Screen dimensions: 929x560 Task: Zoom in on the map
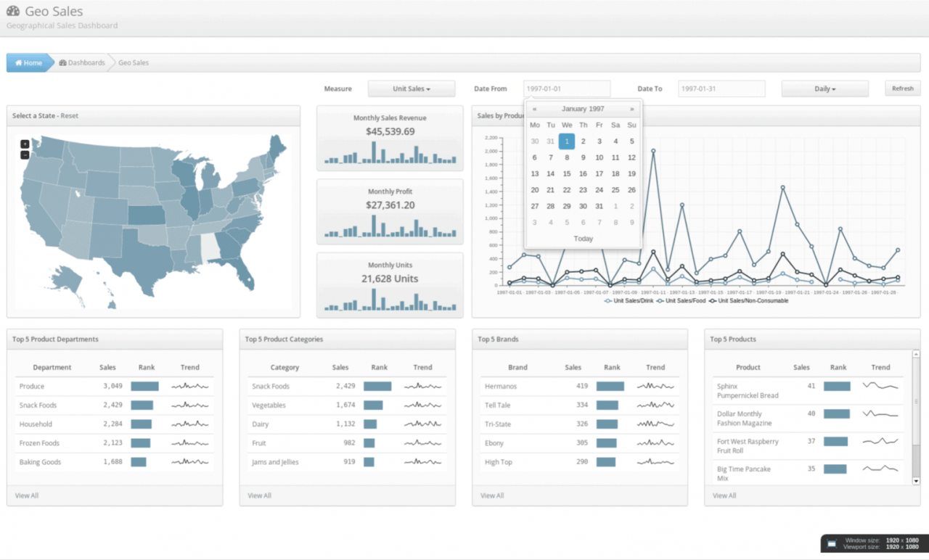click(x=25, y=144)
